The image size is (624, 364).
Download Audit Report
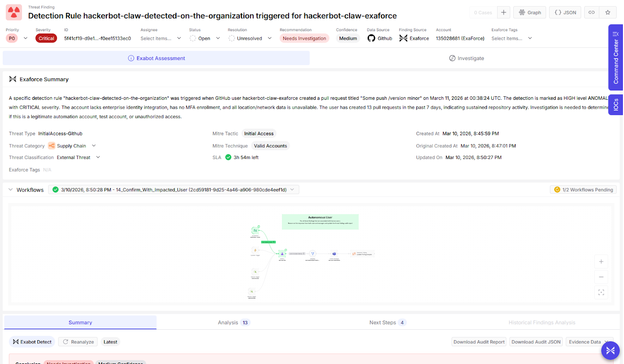pos(479,342)
